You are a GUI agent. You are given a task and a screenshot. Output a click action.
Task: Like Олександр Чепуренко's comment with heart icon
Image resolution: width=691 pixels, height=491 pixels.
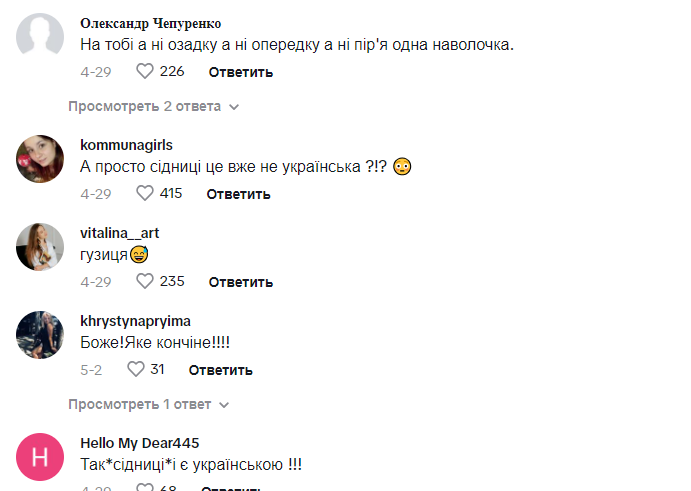tap(145, 72)
